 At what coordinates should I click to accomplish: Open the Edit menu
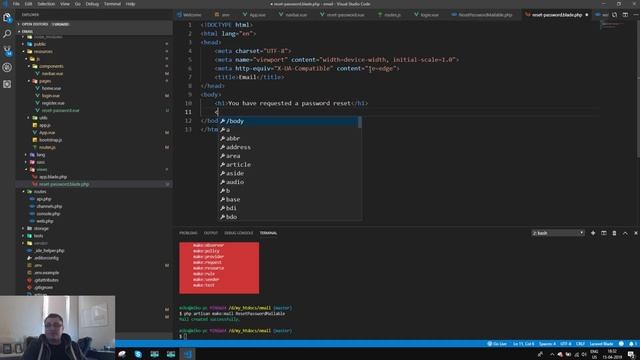click(28, 4)
